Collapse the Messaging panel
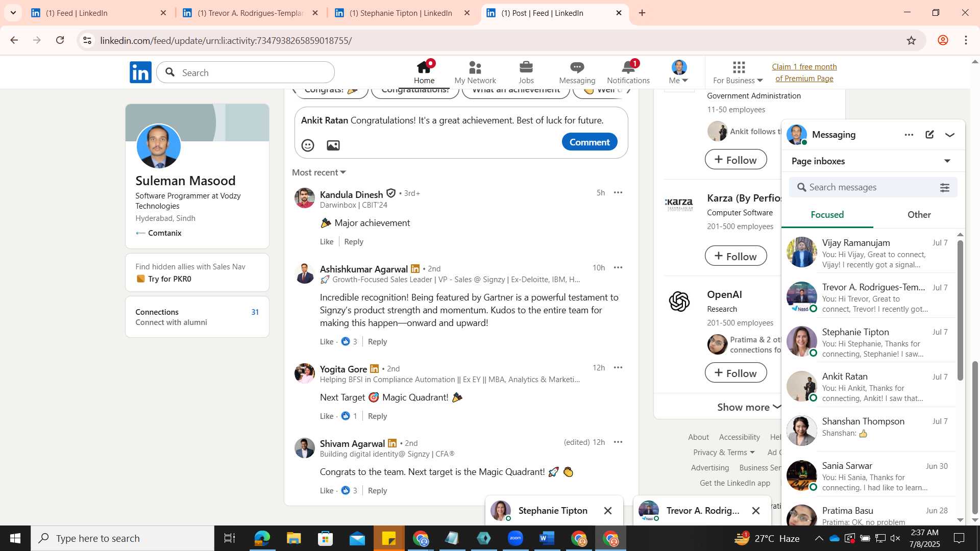This screenshot has height=551, width=980. click(x=950, y=135)
